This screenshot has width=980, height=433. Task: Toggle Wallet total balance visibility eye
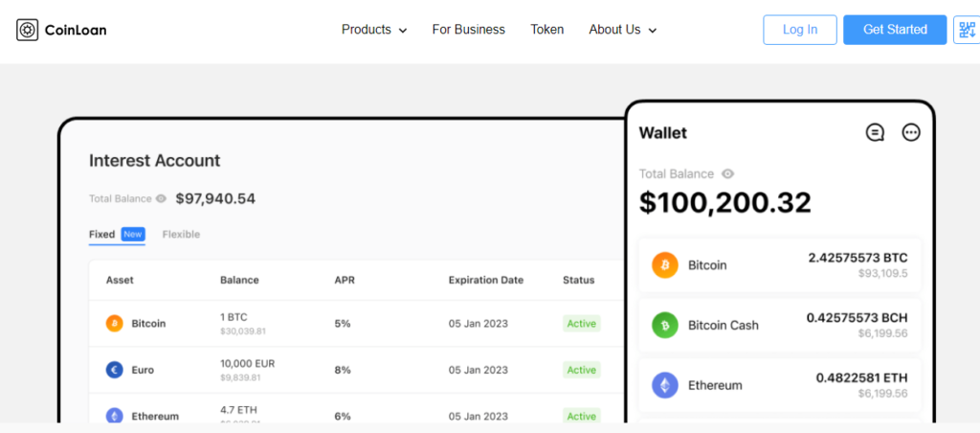click(x=727, y=174)
